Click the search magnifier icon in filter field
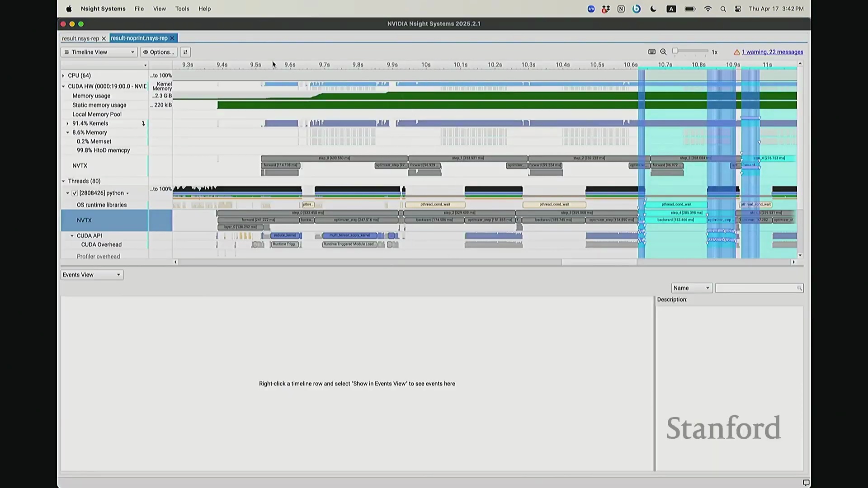The width and height of the screenshot is (868, 488). 799,288
